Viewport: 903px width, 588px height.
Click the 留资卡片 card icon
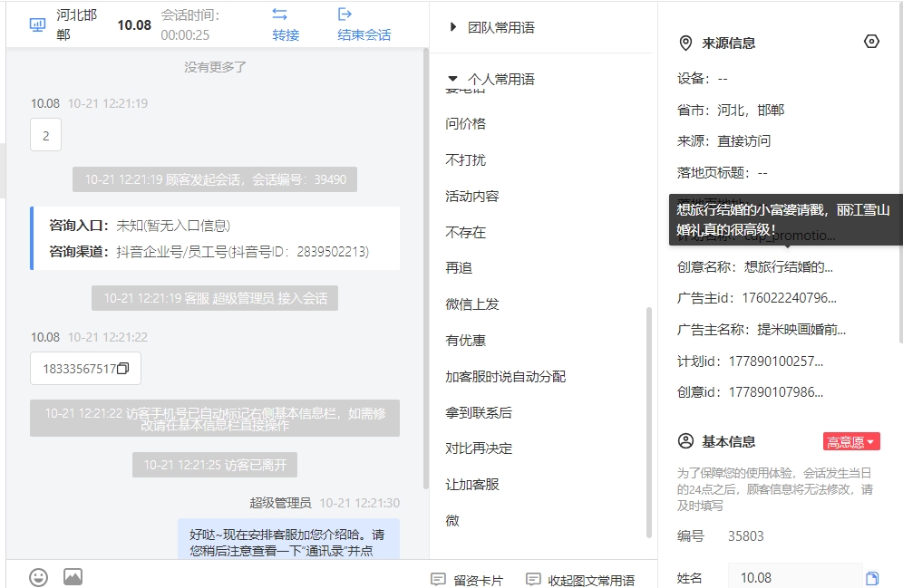(x=438, y=579)
